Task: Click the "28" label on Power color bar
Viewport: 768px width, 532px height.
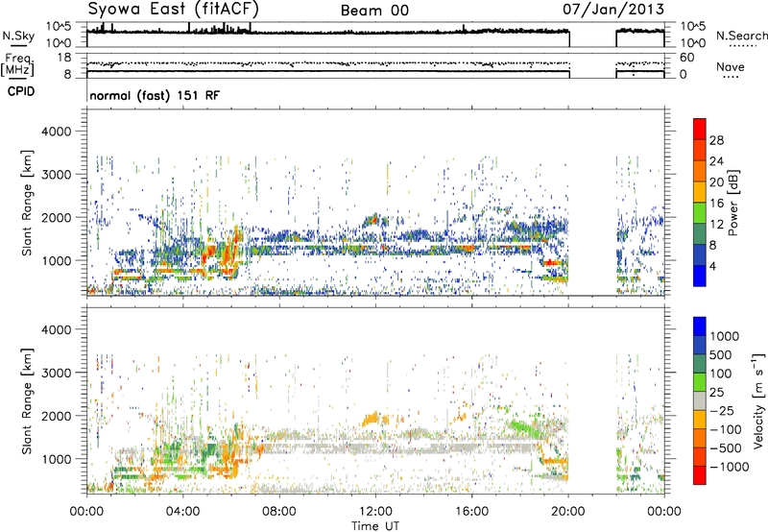Action: [x=716, y=140]
